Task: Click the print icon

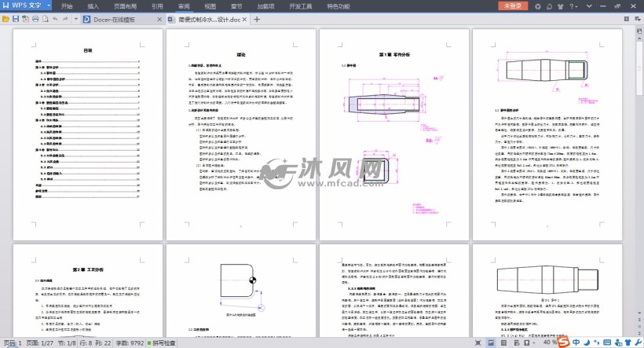Action: click(x=35, y=19)
